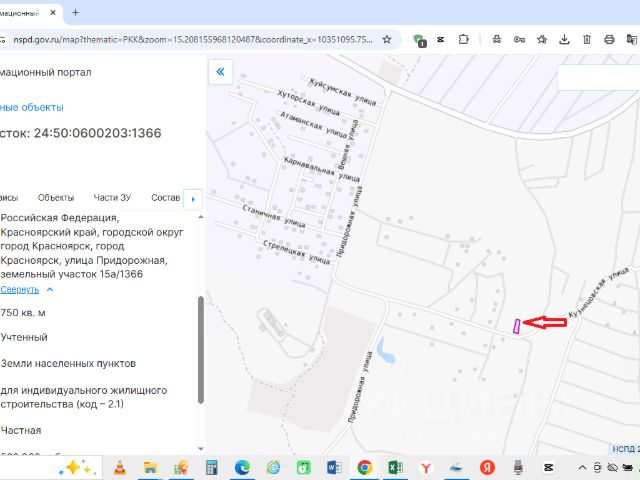Open Calculator from taskbar
The width and height of the screenshot is (640, 480).
coord(211,467)
